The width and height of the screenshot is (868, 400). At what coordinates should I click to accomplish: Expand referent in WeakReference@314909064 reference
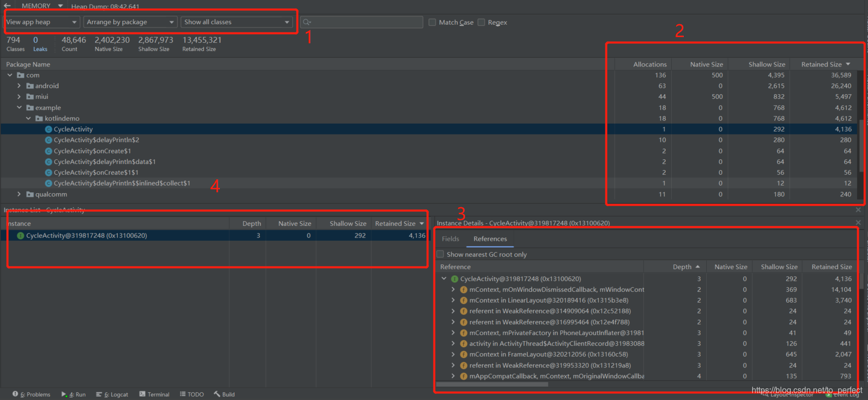click(x=453, y=311)
